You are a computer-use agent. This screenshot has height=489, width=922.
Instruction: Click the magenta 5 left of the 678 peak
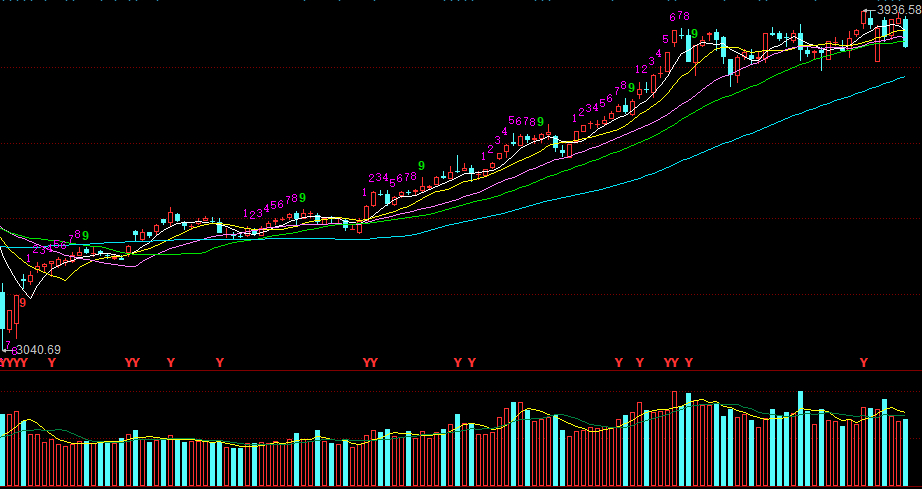pos(665,40)
